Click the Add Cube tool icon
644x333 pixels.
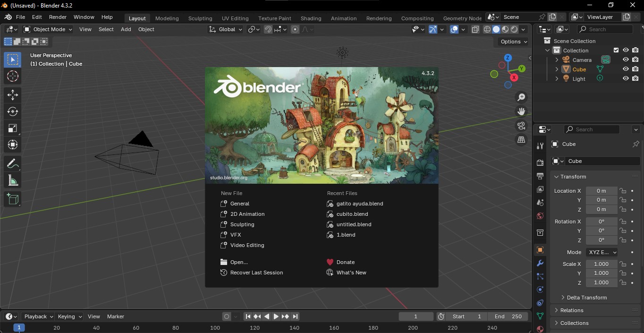[x=13, y=199]
